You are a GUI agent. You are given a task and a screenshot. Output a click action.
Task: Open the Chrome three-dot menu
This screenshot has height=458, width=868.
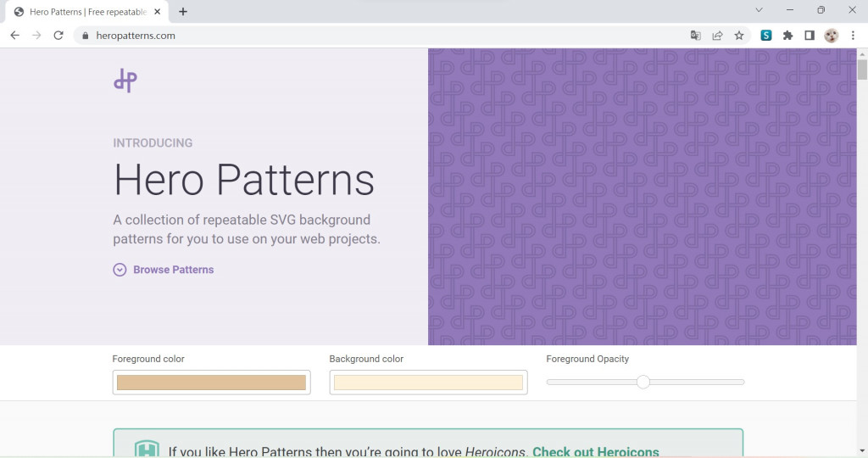853,36
